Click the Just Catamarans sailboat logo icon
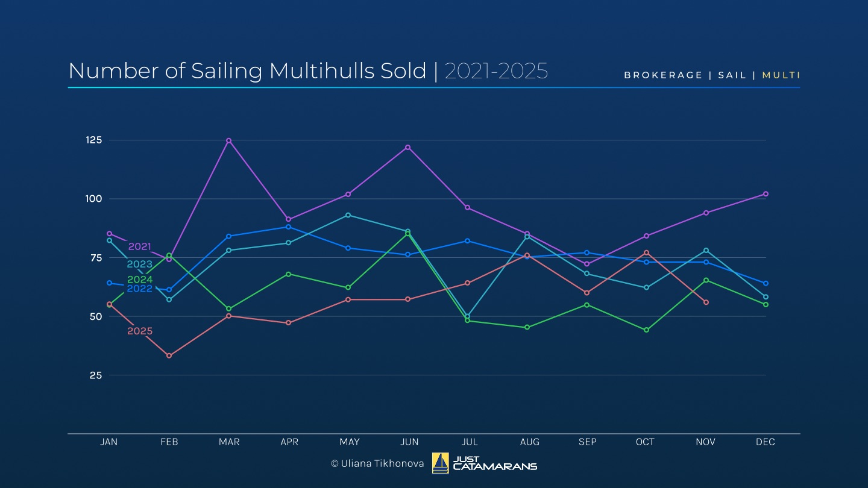Viewport: 868px width, 488px height. 440,463
